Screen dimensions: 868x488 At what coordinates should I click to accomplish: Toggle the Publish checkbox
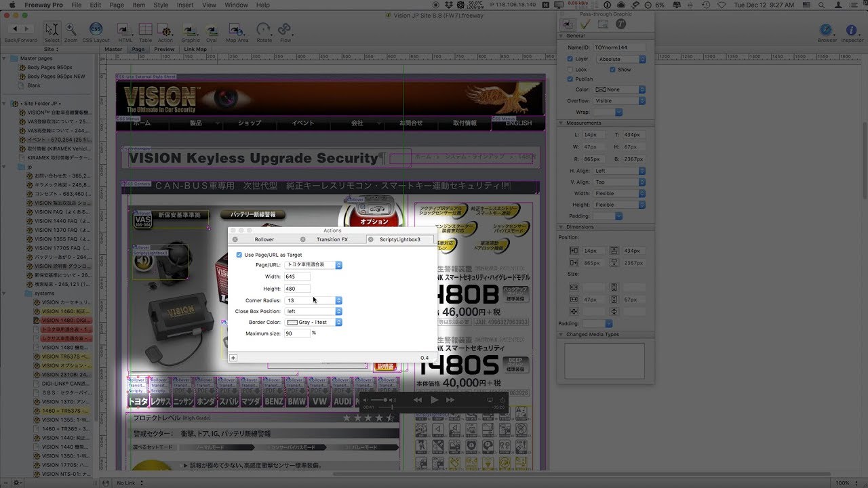click(570, 79)
